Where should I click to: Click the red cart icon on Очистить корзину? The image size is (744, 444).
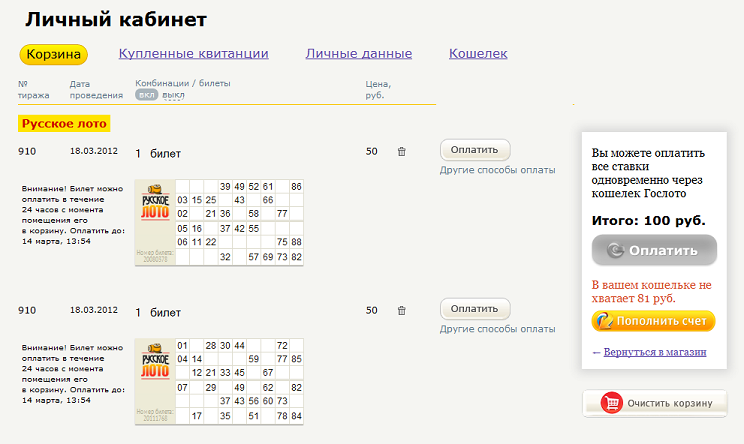pos(611,403)
